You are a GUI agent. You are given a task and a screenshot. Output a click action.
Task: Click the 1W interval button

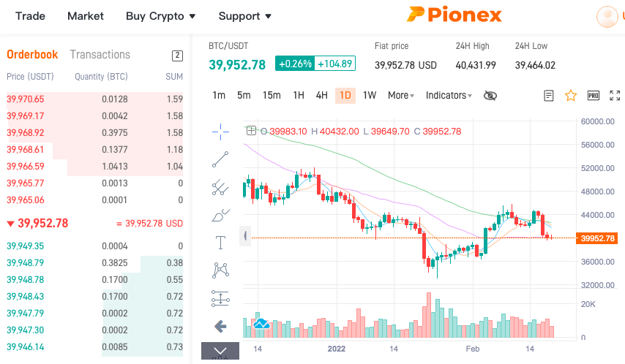370,96
